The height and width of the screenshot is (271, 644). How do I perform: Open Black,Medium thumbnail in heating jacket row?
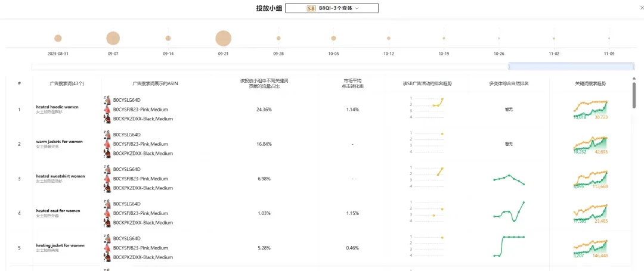tap(107, 257)
